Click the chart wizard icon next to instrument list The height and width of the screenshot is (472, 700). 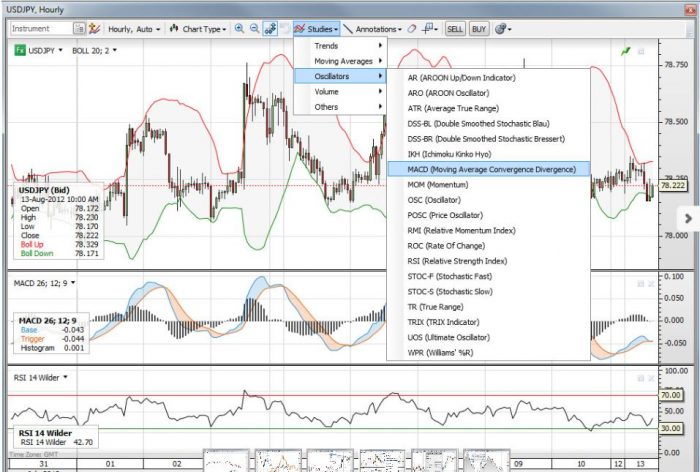point(94,29)
